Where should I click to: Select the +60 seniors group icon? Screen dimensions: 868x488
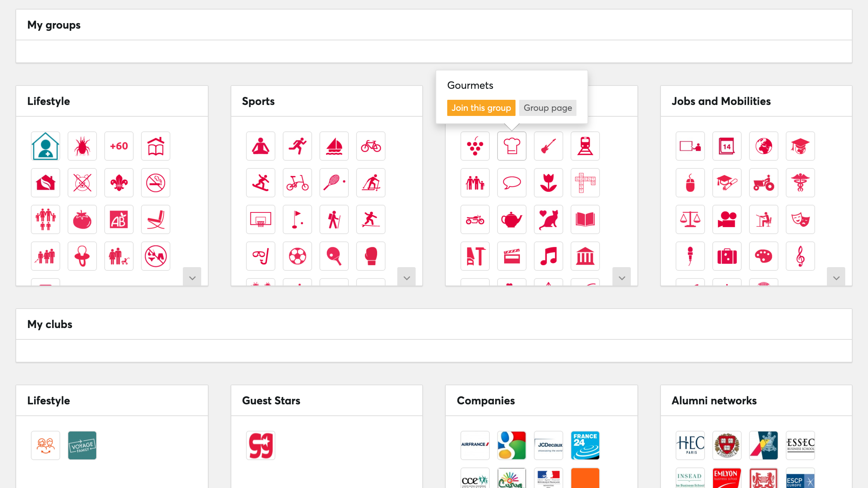point(119,146)
